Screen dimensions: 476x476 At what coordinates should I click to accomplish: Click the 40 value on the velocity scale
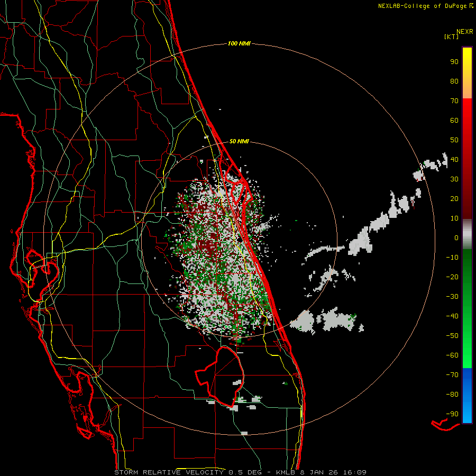tap(454, 160)
